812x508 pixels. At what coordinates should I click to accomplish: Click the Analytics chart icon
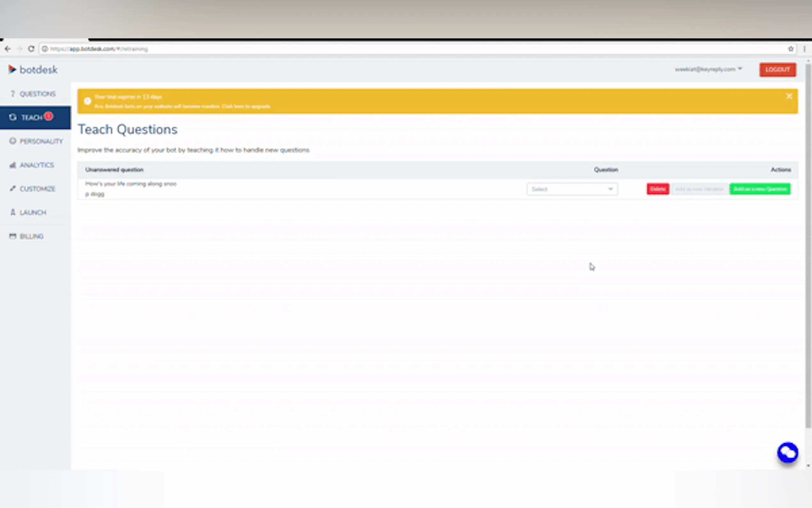tap(13, 165)
